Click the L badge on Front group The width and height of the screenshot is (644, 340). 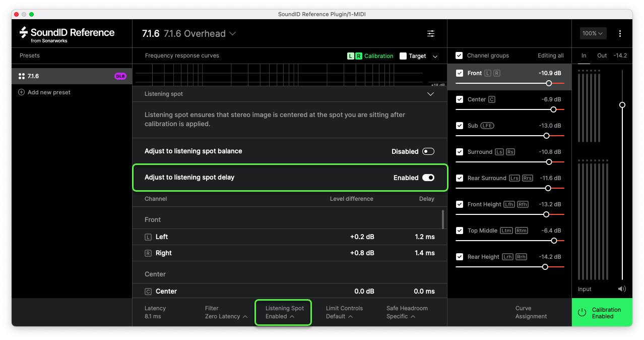coord(487,73)
